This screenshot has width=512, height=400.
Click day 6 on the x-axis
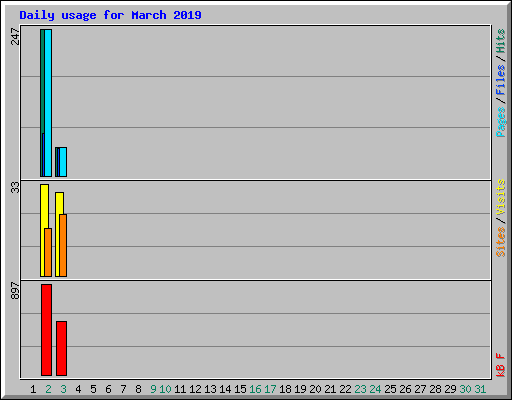[108, 389]
